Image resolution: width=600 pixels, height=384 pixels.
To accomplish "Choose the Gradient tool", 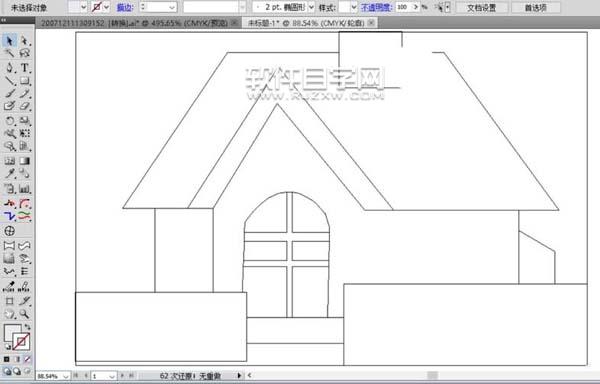I will tap(24, 161).
